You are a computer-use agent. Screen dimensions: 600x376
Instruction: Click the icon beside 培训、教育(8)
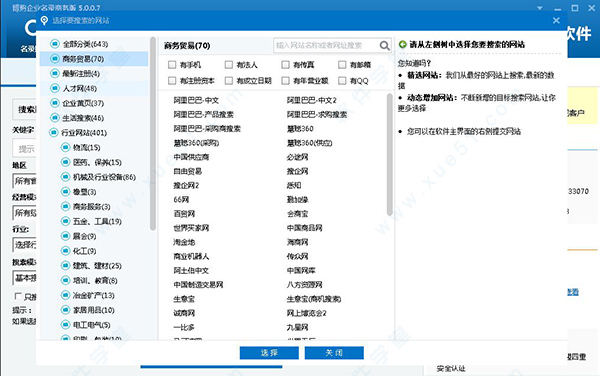click(65, 280)
